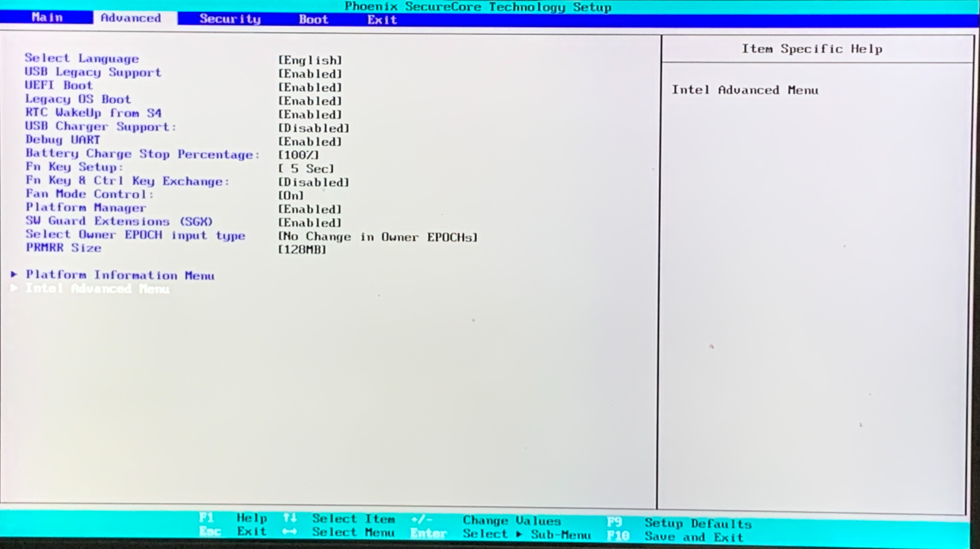Change the PRMRR Size 128MB value

[x=302, y=250]
